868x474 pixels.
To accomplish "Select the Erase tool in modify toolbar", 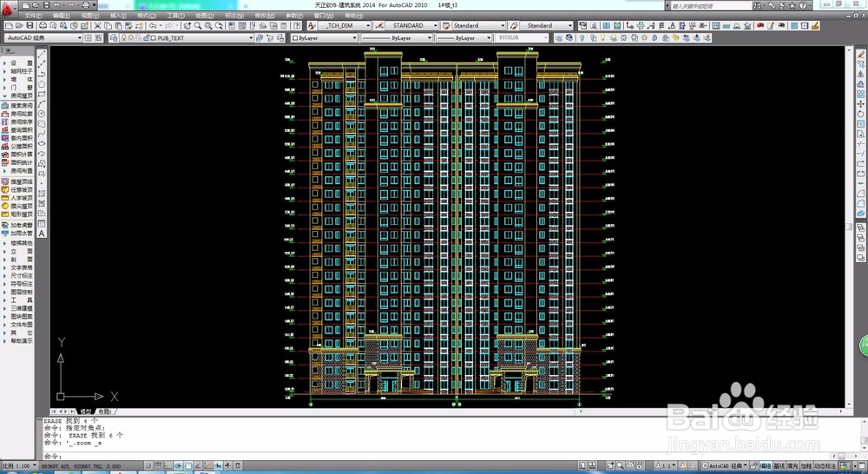I will pos(861,55).
